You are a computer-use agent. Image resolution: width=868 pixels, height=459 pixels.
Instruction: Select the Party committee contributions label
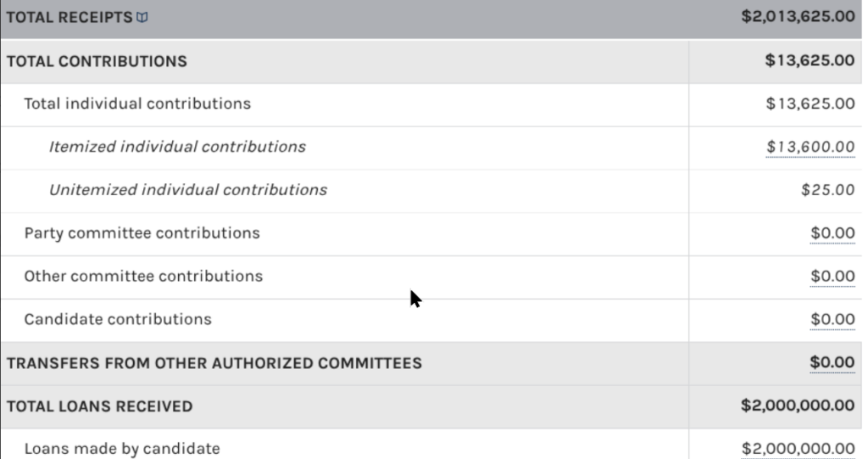[142, 233]
